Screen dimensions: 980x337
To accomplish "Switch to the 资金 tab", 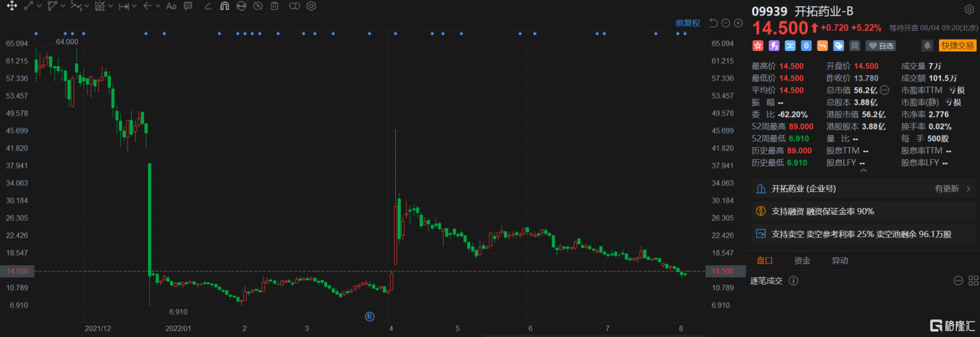I will click(x=802, y=260).
